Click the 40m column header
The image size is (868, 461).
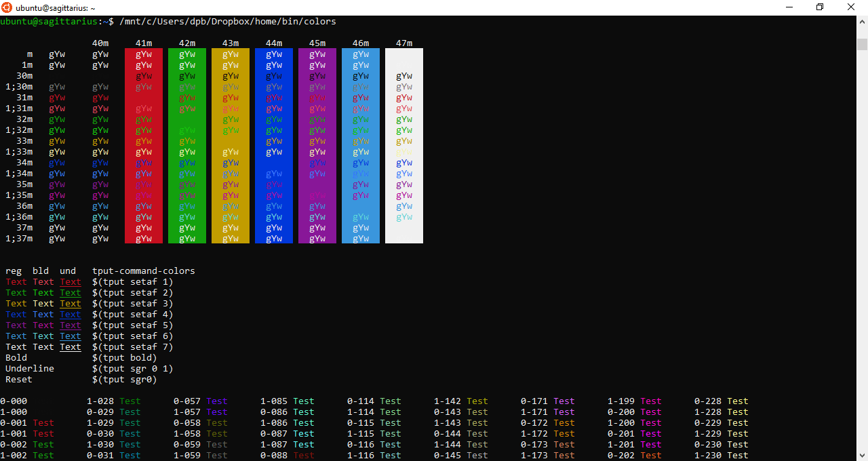click(100, 43)
